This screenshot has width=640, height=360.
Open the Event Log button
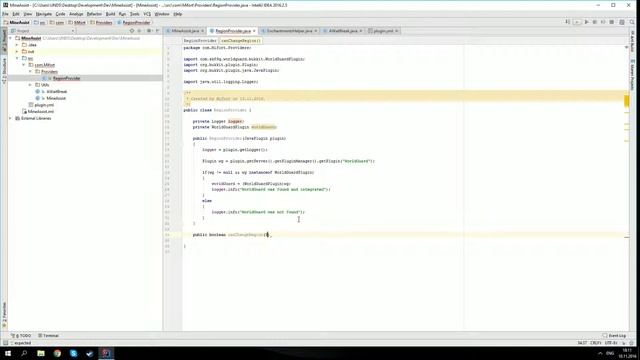point(614,336)
